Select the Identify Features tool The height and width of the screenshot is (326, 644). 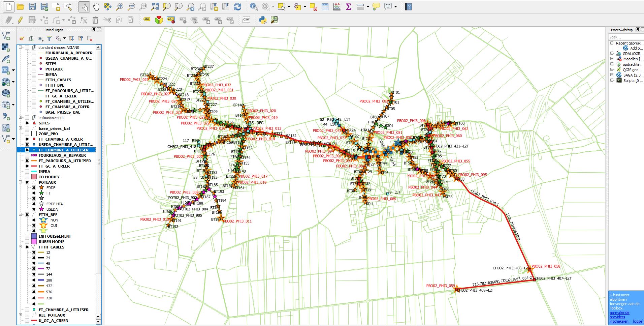tap(254, 6)
